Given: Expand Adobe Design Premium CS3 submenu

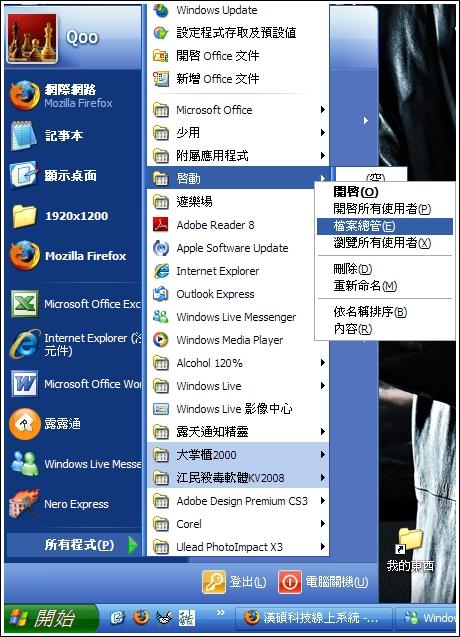Looking at the screenshot, I should 238,501.
